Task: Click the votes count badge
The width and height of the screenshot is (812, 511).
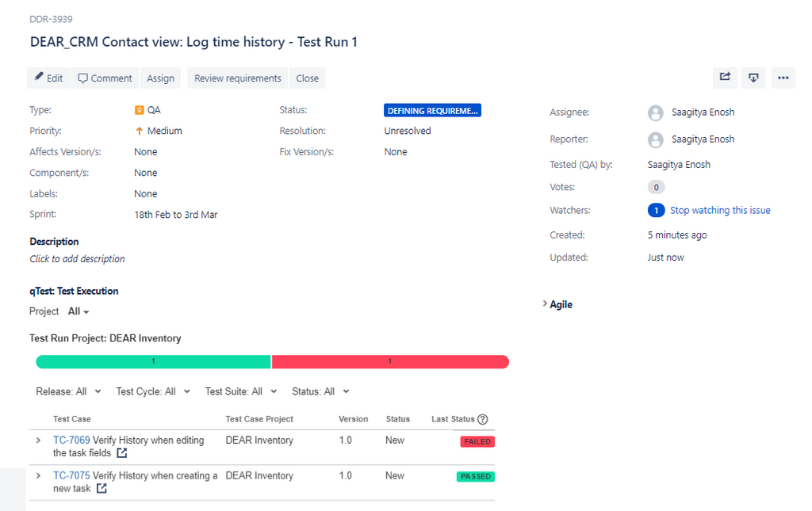Action: coord(656,187)
